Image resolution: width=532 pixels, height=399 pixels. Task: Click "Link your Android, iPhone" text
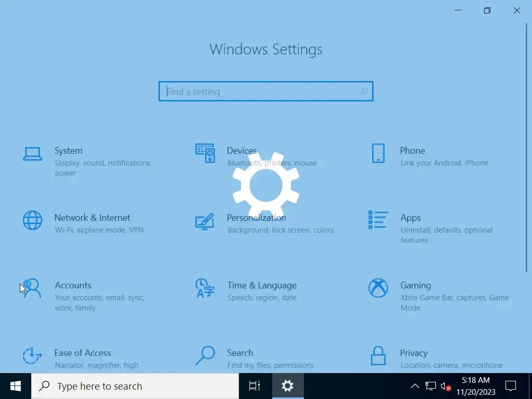444,163
